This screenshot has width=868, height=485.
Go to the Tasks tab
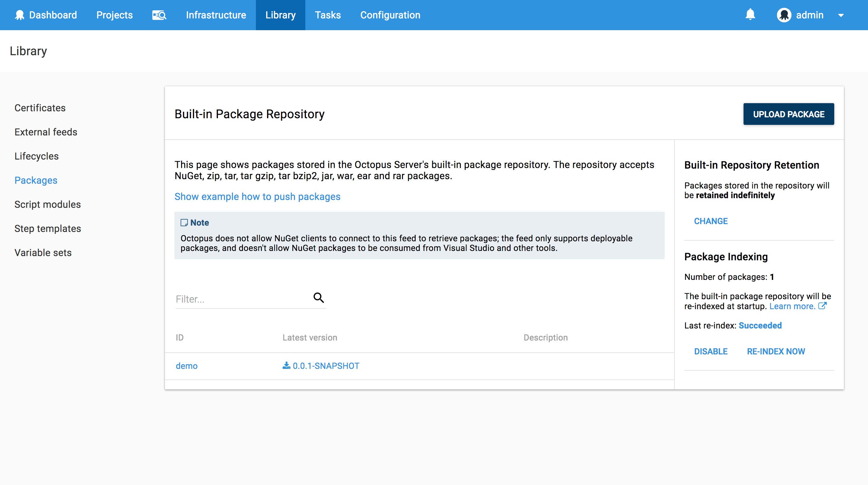[328, 15]
